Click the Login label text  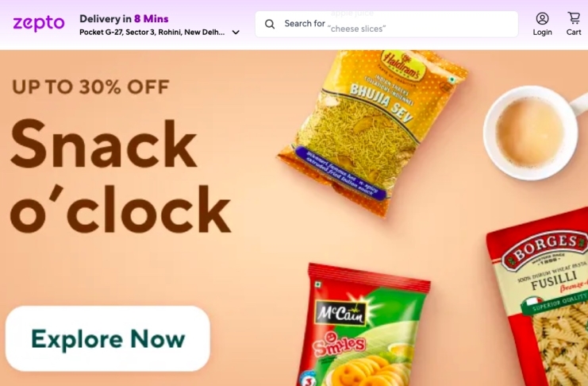point(542,33)
